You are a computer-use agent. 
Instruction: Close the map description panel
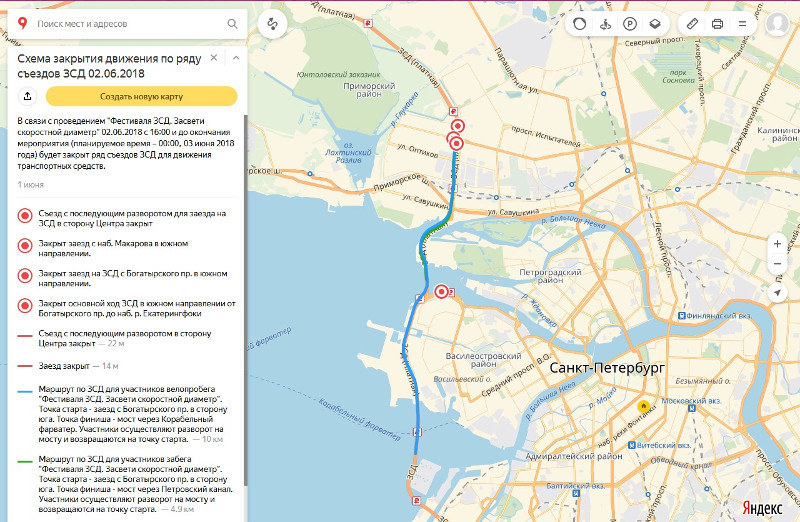[x=214, y=58]
